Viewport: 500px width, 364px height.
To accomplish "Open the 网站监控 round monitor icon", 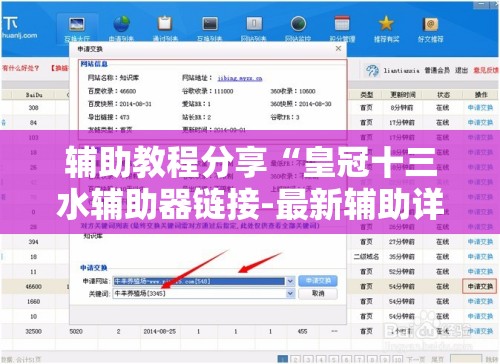I will pyautogui.click(x=298, y=24).
